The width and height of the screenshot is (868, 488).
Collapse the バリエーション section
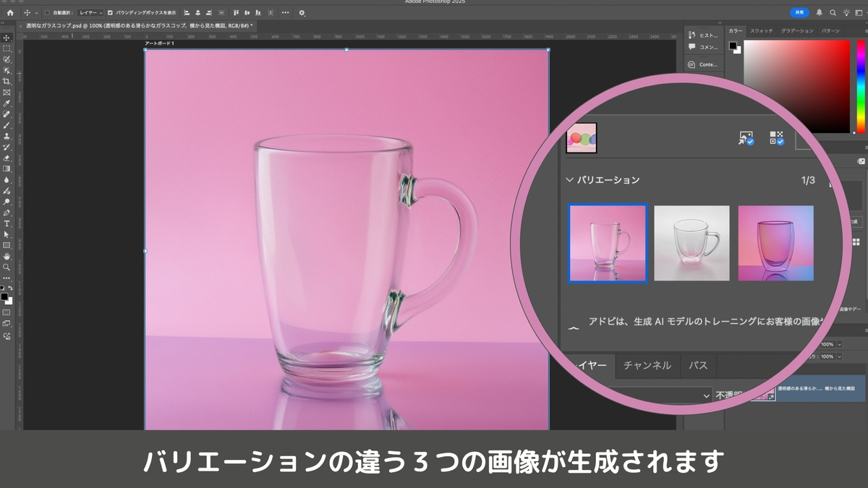click(x=570, y=180)
